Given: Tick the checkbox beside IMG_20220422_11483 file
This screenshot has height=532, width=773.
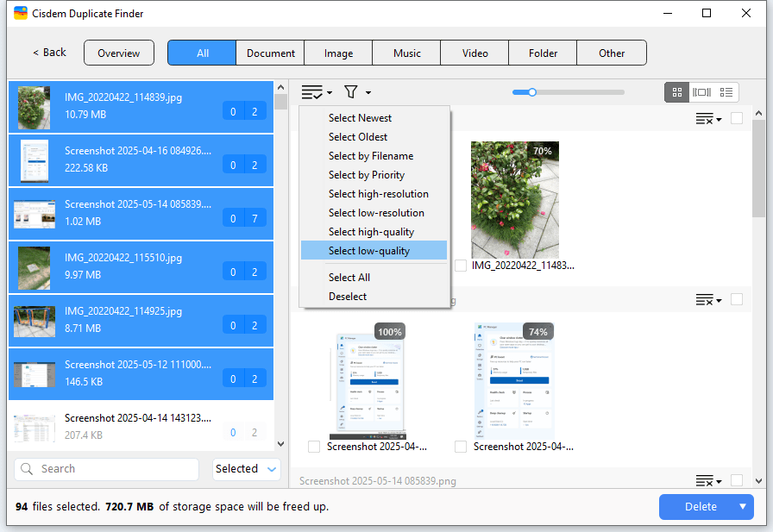Looking at the screenshot, I should (x=461, y=266).
